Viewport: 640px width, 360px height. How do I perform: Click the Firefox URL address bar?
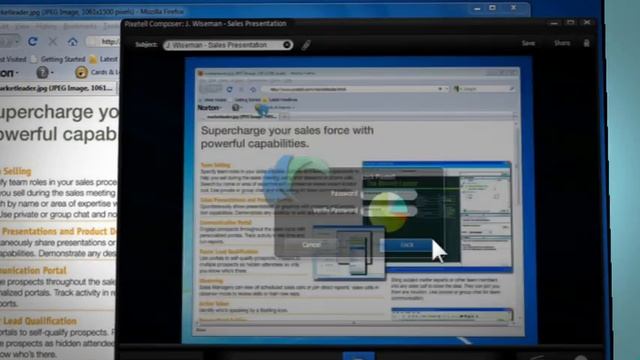tap(104, 41)
